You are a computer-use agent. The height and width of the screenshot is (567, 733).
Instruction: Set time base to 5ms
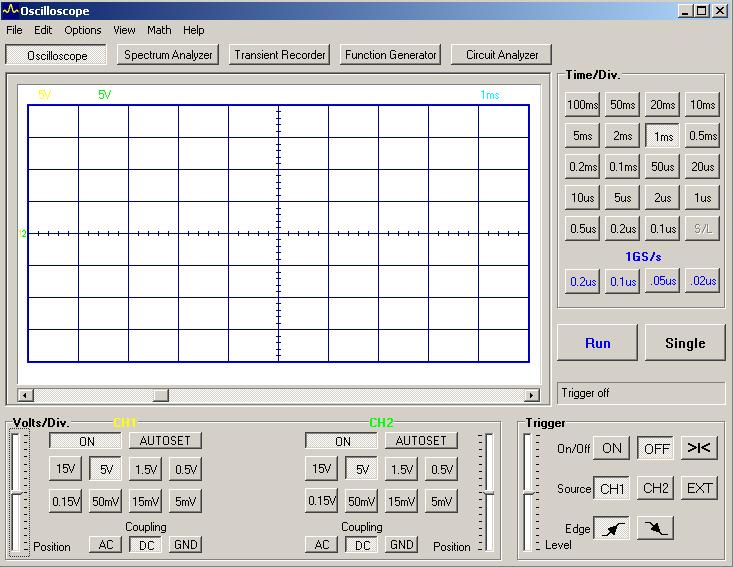pyautogui.click(x=582, y=136)
